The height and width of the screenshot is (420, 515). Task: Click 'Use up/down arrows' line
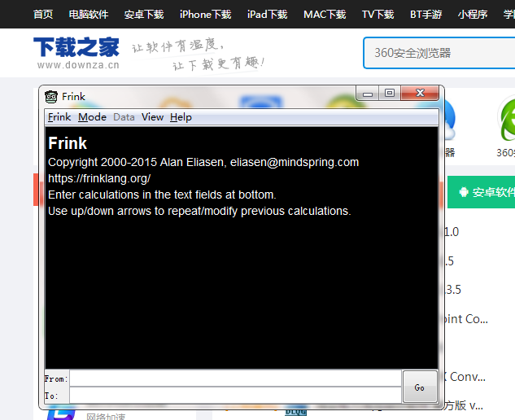click(199, 211)
